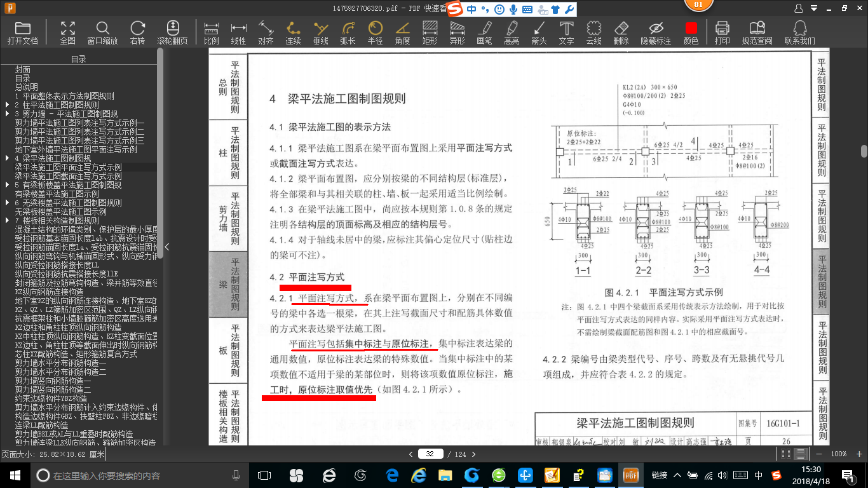Screen dimensions: 868x488
Task: Open bookmark 有梁楼盖平法施工图示例
Action: (x=57, y=194)
